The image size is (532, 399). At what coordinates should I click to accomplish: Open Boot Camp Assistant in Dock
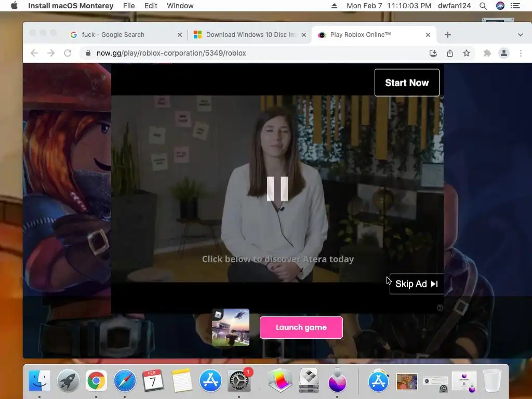[x=309, y=381]
